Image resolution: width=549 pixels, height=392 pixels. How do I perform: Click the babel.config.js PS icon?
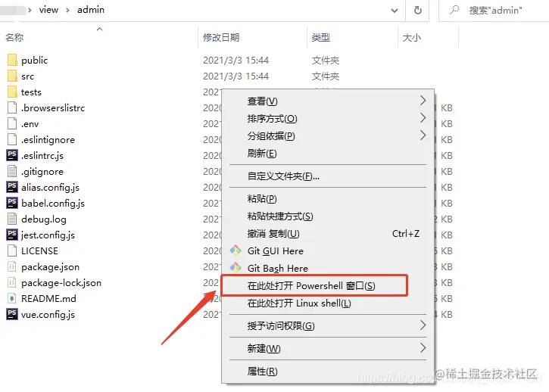(x=12, y=203)
